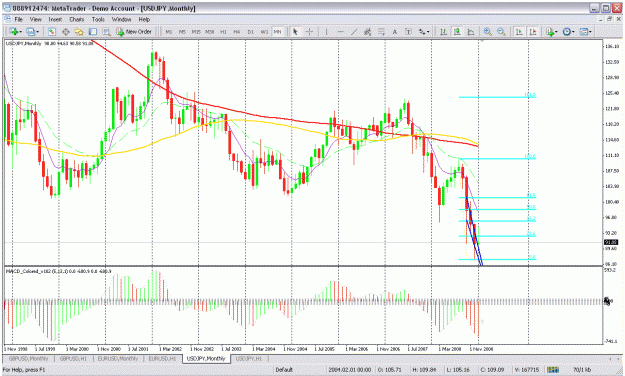Switch to the GBPUSD,H1 chart tab
This screenshot has width=625, height=376.
(73, 358)
